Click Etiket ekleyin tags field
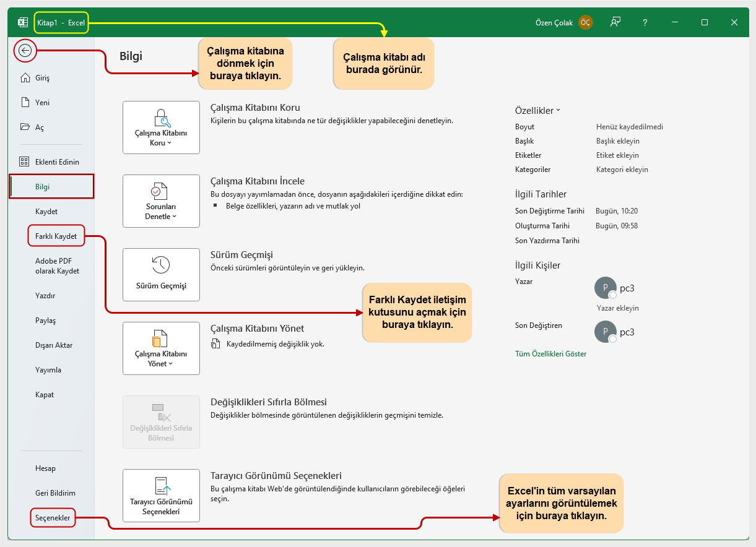The height and width of the screenshot is (547, 756). coord(617,155)
